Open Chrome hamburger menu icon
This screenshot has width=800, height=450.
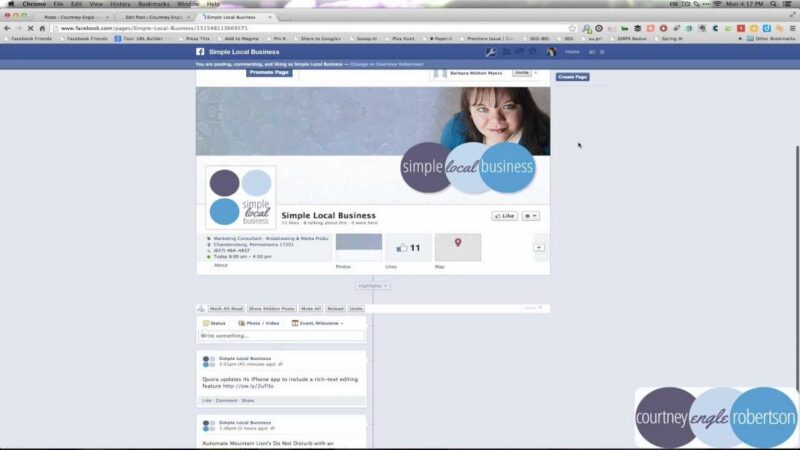(x=792, y=29)
